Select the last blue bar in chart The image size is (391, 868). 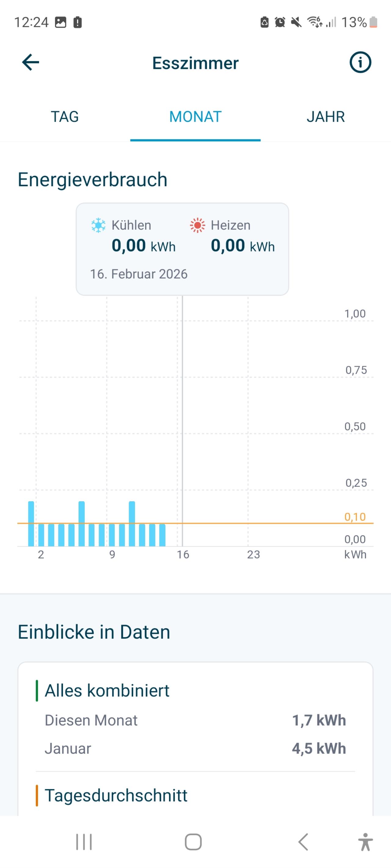[162, 535]
